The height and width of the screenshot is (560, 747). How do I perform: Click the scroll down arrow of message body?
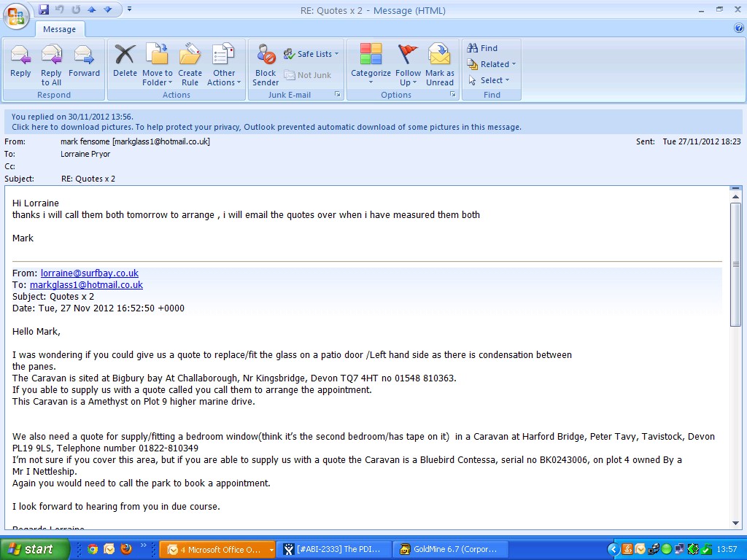click(x=735, y=524)
